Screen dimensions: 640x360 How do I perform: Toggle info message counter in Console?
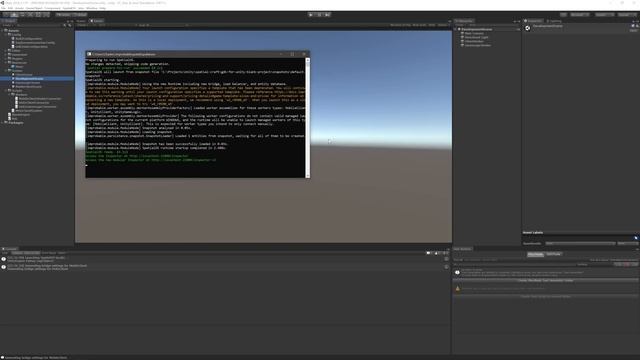point(430,253)
